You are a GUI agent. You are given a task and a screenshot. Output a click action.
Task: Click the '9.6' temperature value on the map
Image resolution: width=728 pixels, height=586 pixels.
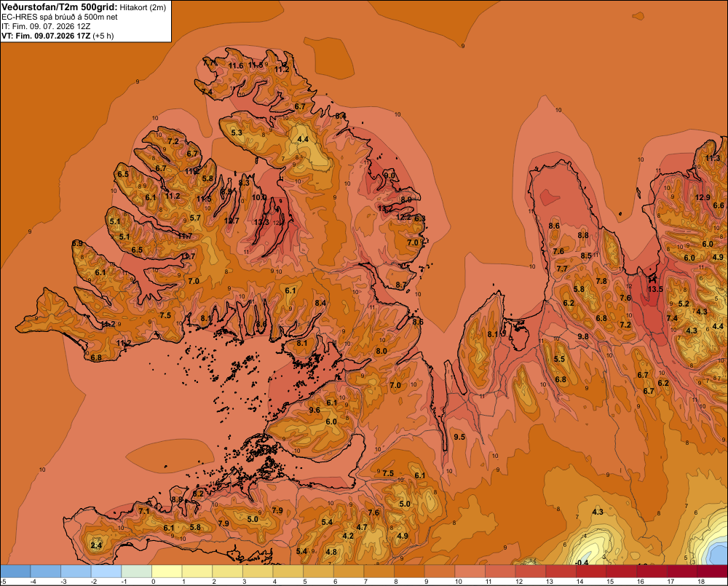coord(314,410)
